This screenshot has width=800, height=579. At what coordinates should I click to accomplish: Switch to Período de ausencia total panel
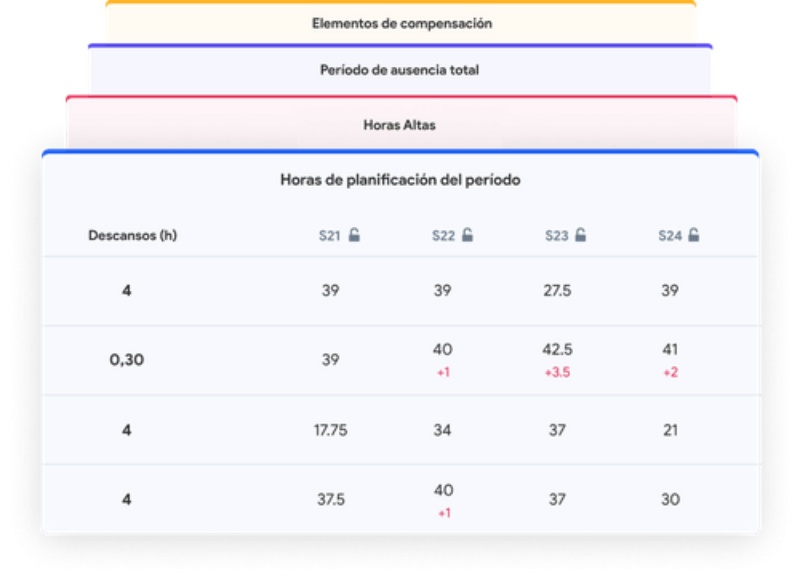pos(400,70)
